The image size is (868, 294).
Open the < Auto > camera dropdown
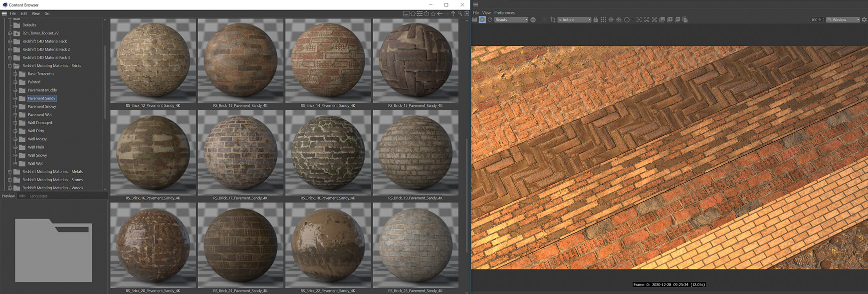pyautogui.click(x=574, y=20)
